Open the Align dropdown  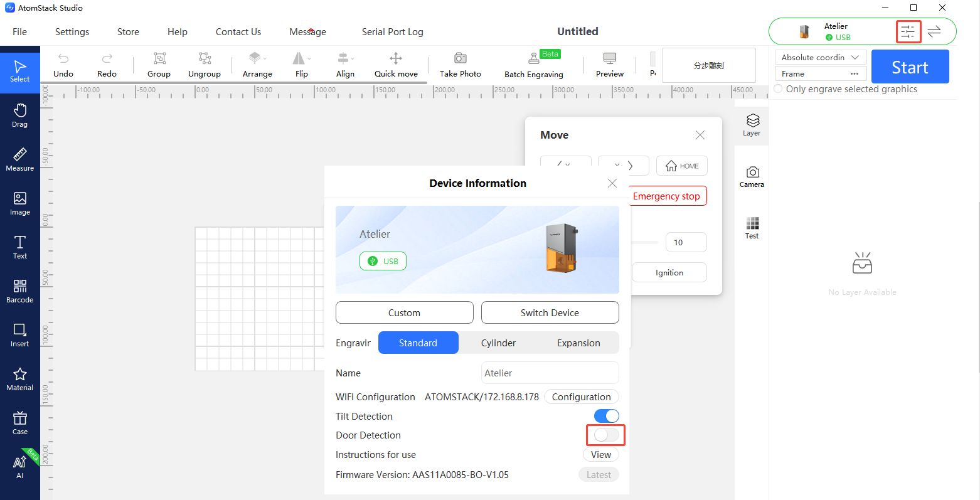345,65
